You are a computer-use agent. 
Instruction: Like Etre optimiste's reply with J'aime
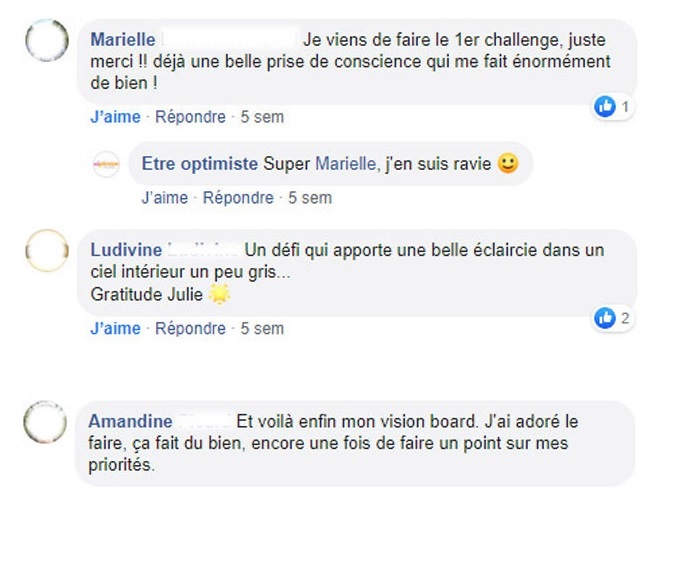coord(164,198)
